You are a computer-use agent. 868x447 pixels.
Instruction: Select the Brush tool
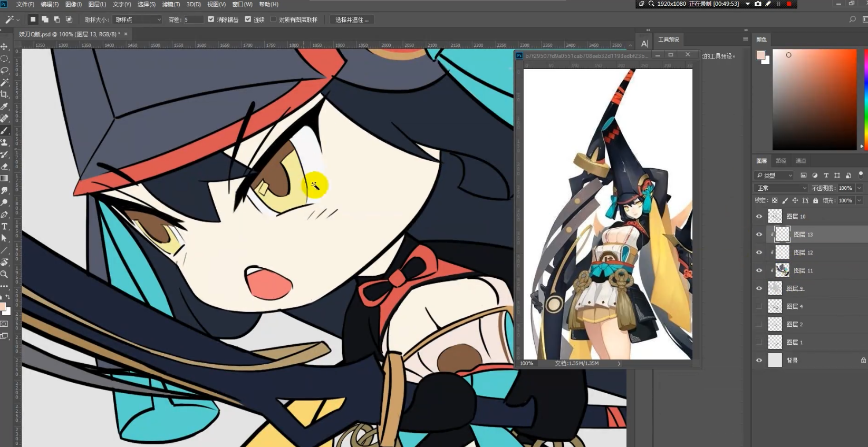click(x=5, y=130)
